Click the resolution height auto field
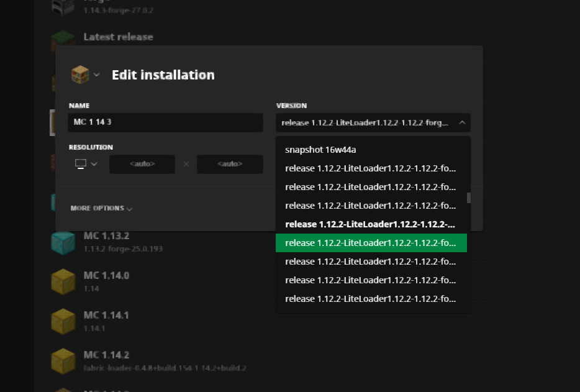This screenshot has width=580, height=392. (230, 164)
